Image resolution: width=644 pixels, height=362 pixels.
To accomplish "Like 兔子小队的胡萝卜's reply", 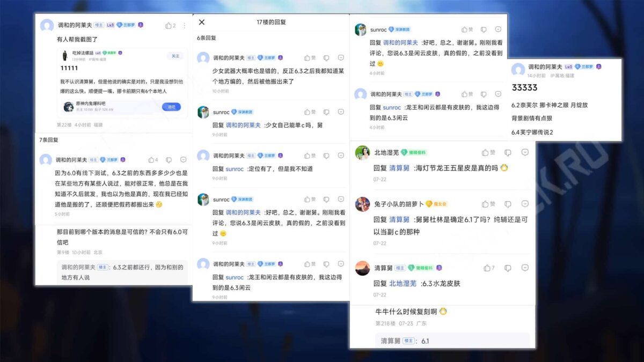I will [x=488, y=204].
